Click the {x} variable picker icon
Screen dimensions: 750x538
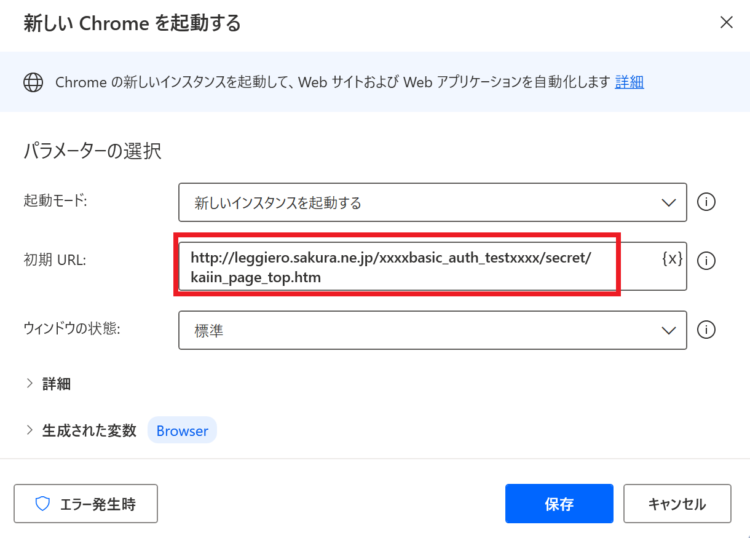672,259
